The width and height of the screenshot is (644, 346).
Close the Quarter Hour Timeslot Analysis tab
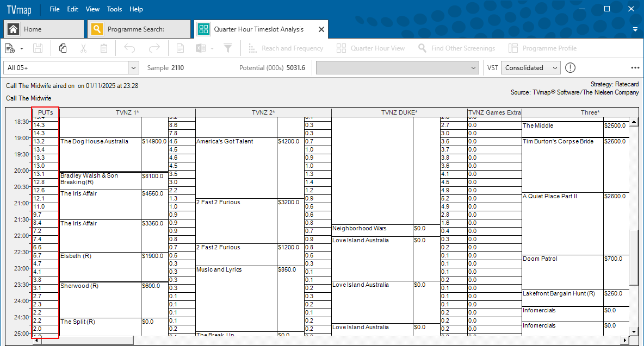pos(321,29)
